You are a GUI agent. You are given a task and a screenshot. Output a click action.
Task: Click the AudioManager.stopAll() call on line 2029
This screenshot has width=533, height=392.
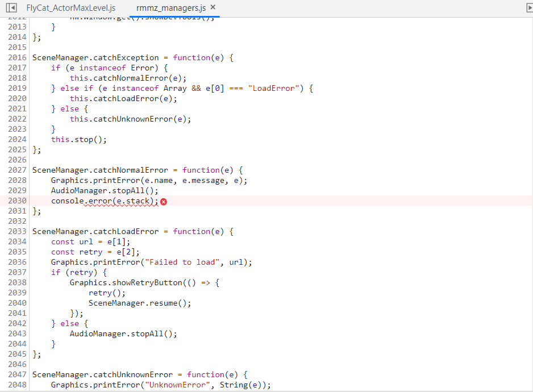105,191
